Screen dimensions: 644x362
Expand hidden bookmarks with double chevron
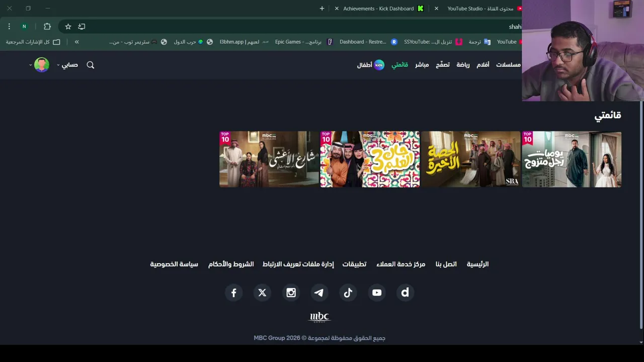click(x=76, y=42)
